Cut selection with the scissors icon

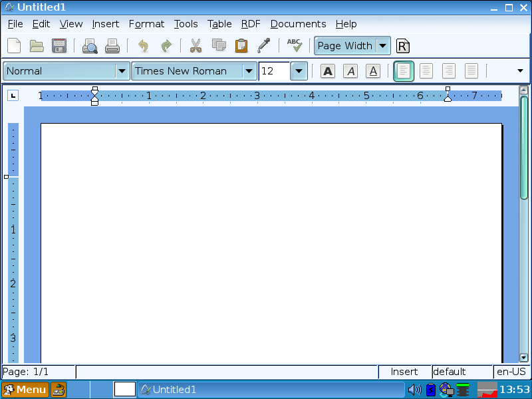click(196, 45)
